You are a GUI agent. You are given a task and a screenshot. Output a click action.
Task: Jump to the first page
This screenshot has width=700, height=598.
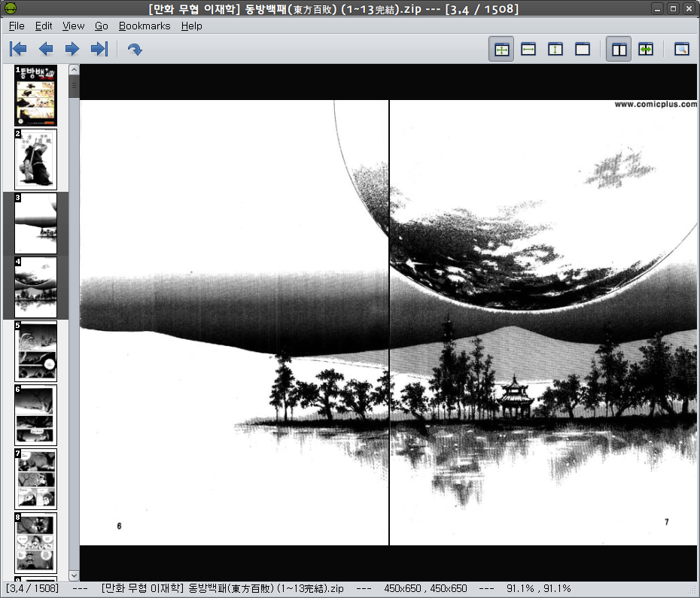[x=18, y=49]
